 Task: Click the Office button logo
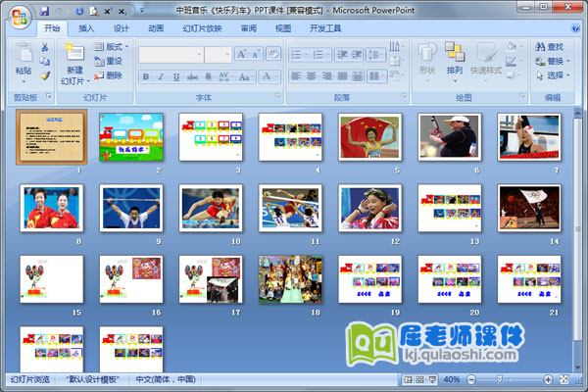pos(20,17)
